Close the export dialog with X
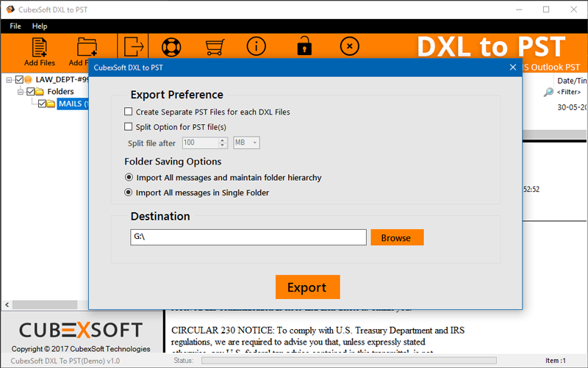This screenshot has height=368, width=588. (x=512, y=68)
